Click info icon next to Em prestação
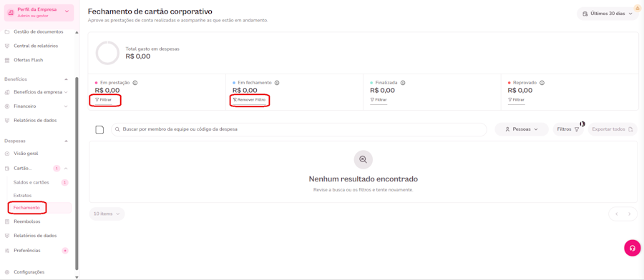Viewport: 644px width, 280px height. point(135,82)
